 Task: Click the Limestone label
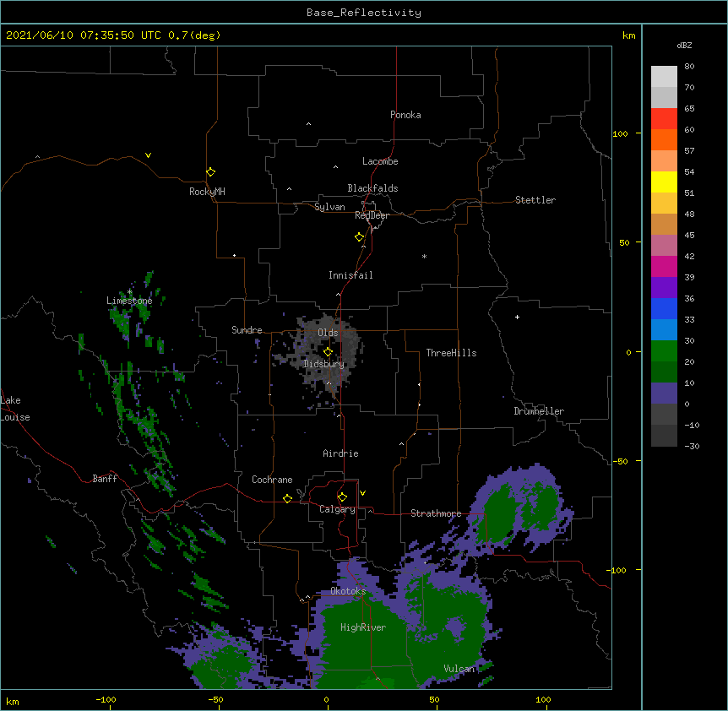pyautogui.click(x=129, y=301)
